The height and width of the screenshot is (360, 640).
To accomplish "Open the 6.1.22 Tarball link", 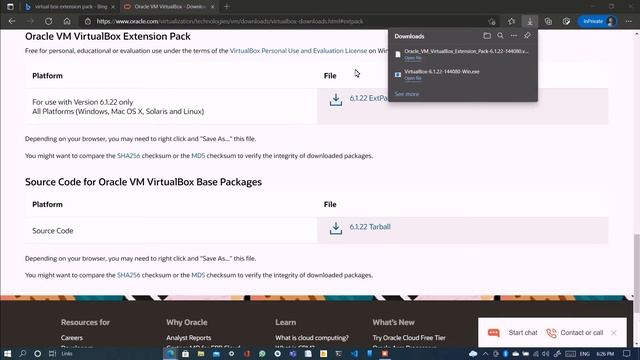I will [370, 227].
